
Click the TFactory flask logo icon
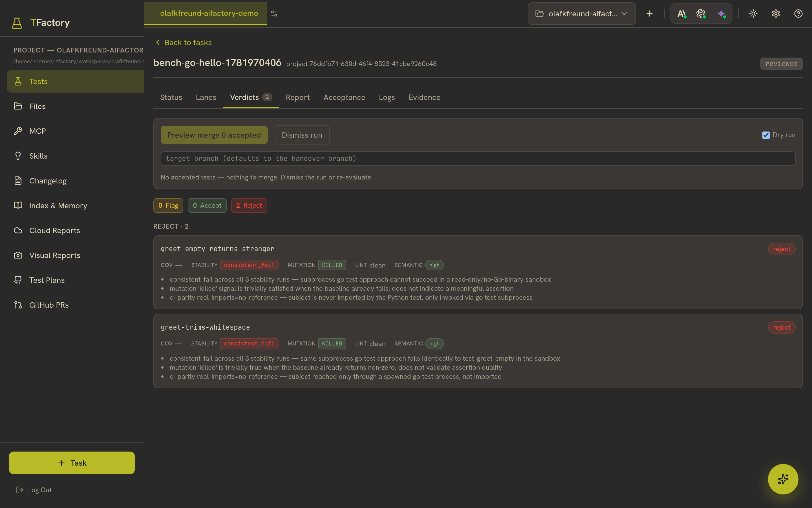click(x=17, y=23)
